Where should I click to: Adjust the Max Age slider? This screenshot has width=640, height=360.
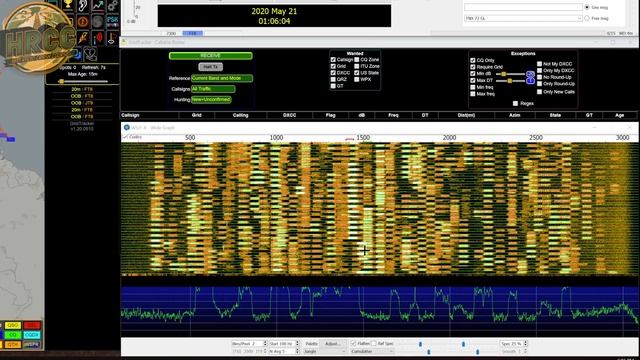point(84,81)
